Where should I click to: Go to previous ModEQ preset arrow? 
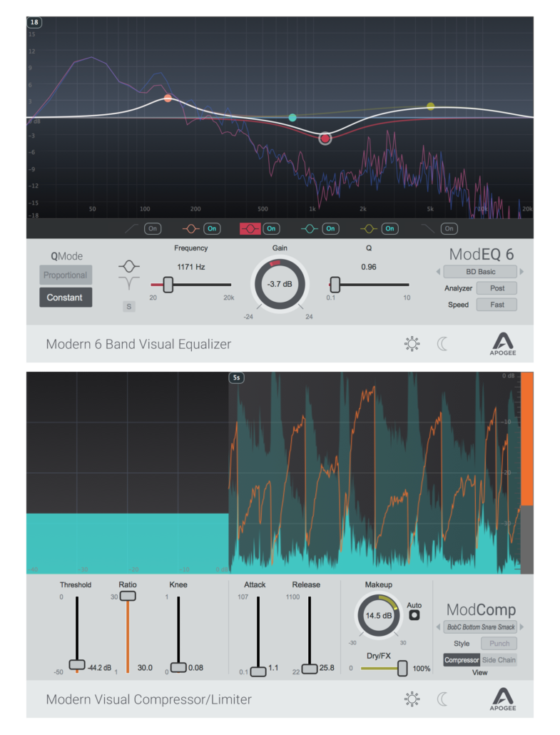[x=438, y=271]
